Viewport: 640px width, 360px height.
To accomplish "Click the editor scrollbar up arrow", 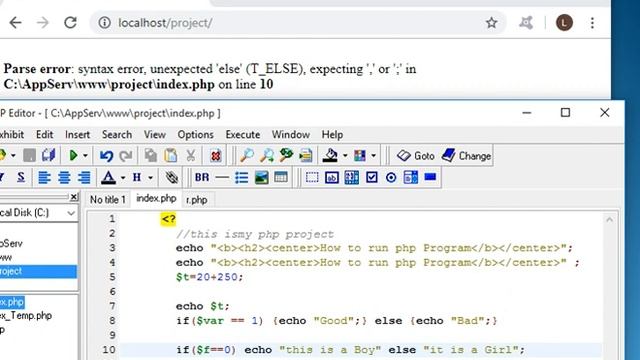I will coord(609,220).
